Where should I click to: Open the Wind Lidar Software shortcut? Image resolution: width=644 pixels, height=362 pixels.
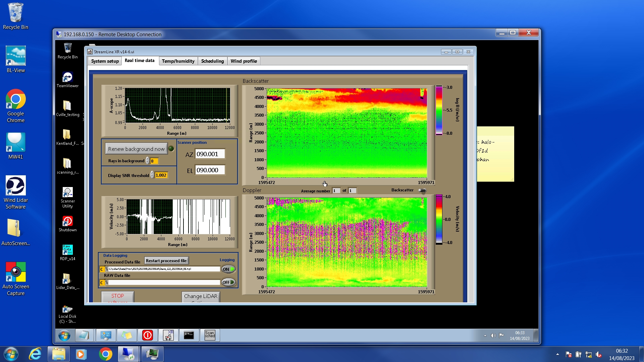point(15,186)
